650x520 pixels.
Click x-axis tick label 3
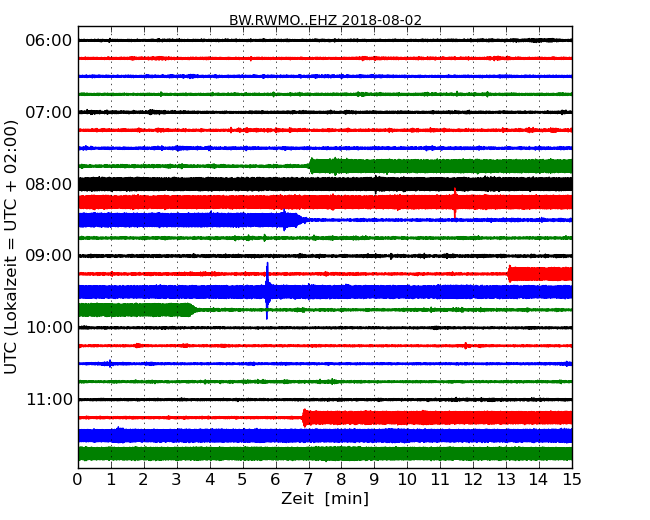(x=177, y=480)
